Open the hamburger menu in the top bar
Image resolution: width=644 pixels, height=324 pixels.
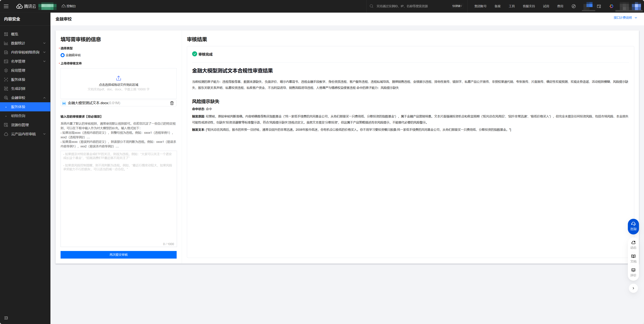6,6
